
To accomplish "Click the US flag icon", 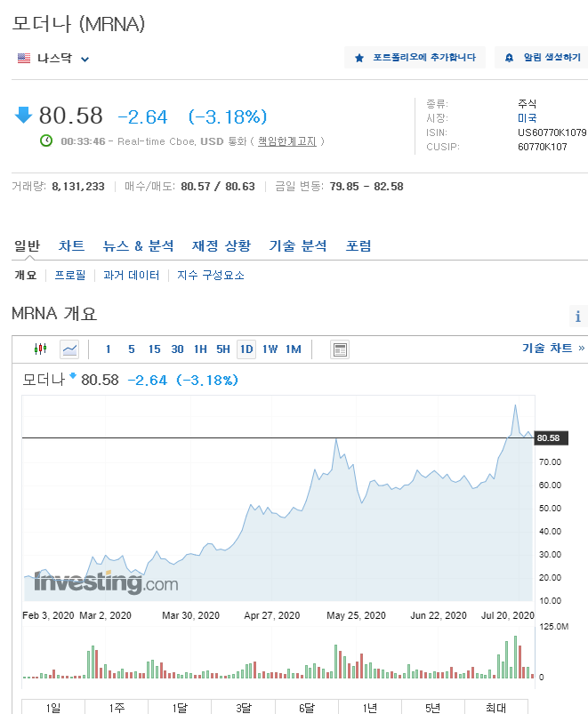I will (24, 58).
